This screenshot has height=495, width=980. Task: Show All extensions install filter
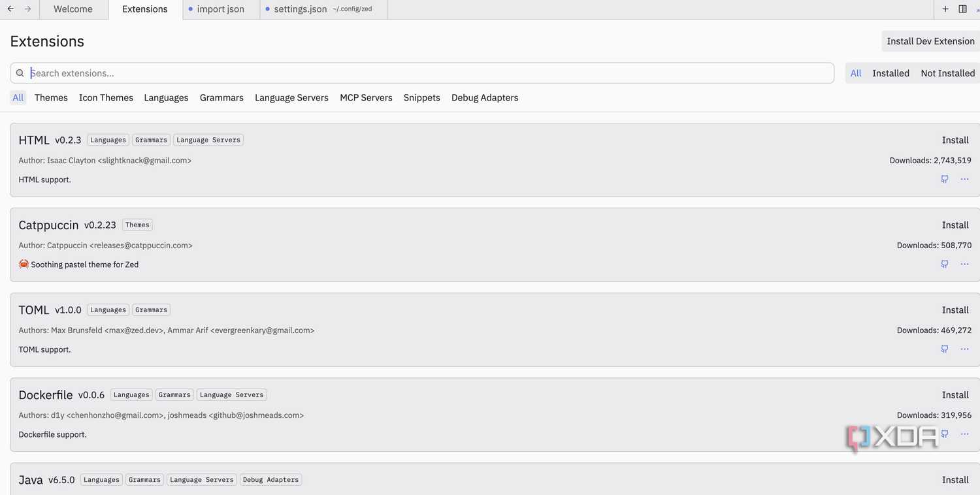tap(856, 73)
